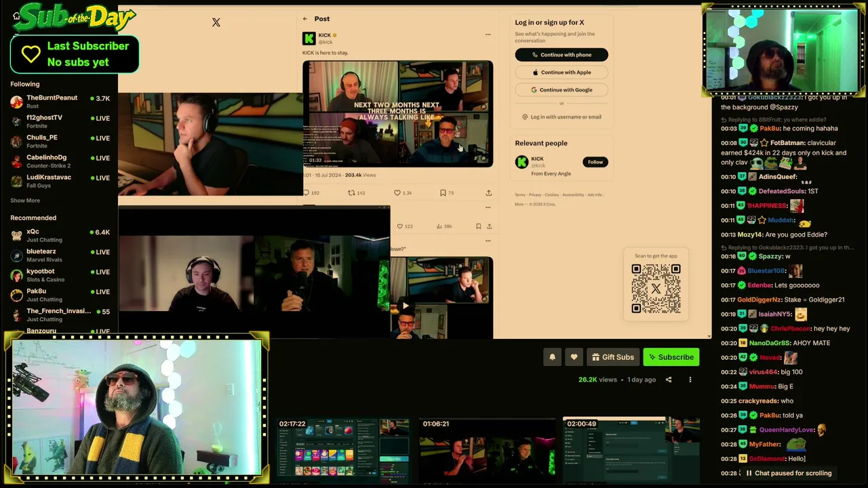Click Continue with phone
The width and height of the screenshot is (868, 488).
pos(561,55)
